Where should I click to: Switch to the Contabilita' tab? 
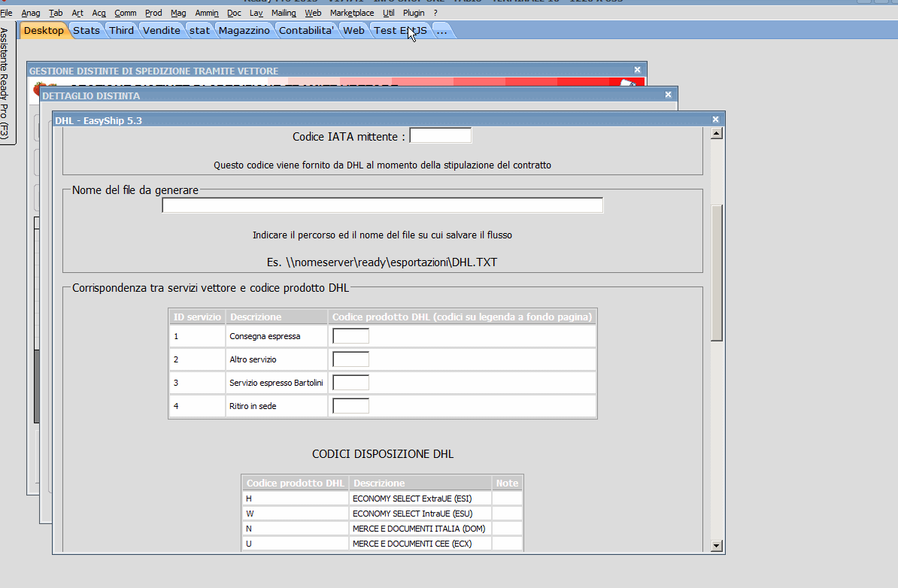click(x=306, y=30)
